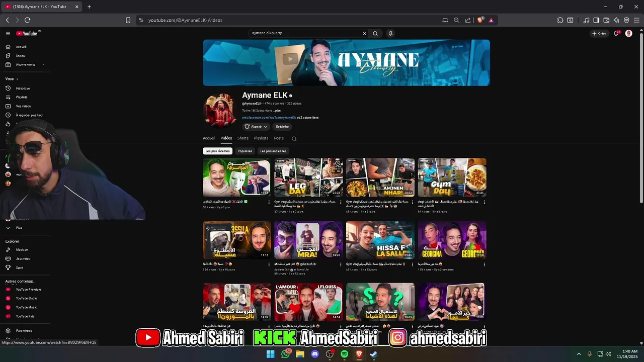Open Abonnements in the sidebar
Viewport: 644px width, 362px height.
pos(25,64)
